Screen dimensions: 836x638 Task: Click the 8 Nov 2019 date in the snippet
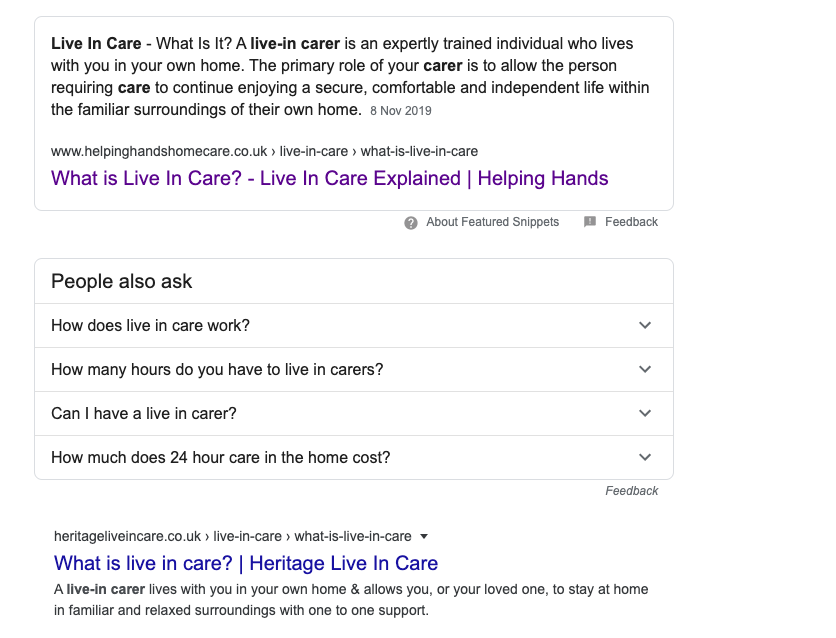[400, 111]
